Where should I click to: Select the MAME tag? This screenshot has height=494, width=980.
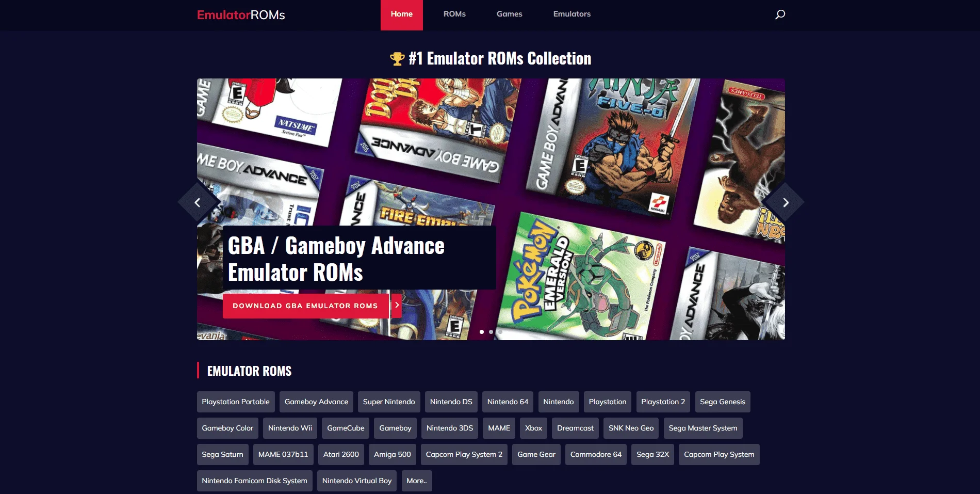pyautogui.click(x=499, y=428)
